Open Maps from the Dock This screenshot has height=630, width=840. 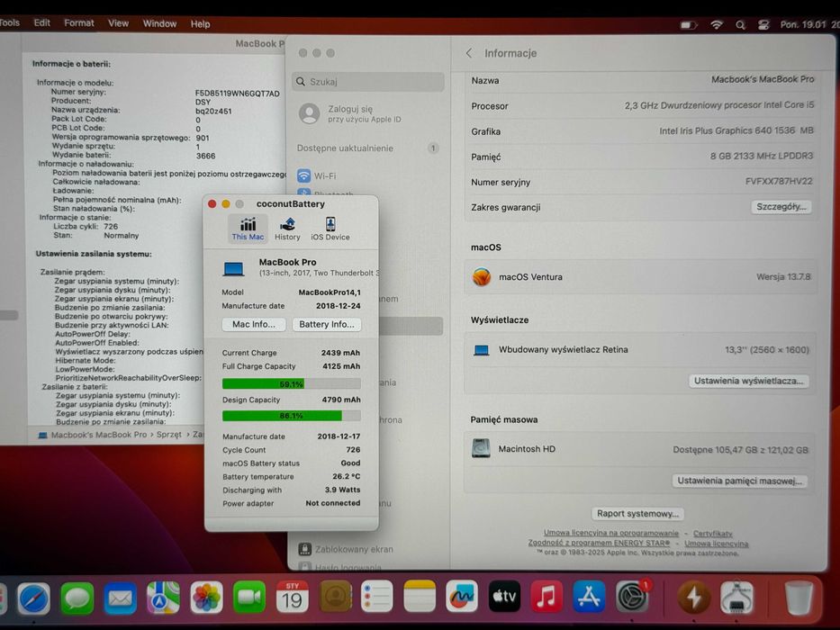click(163, 597)
